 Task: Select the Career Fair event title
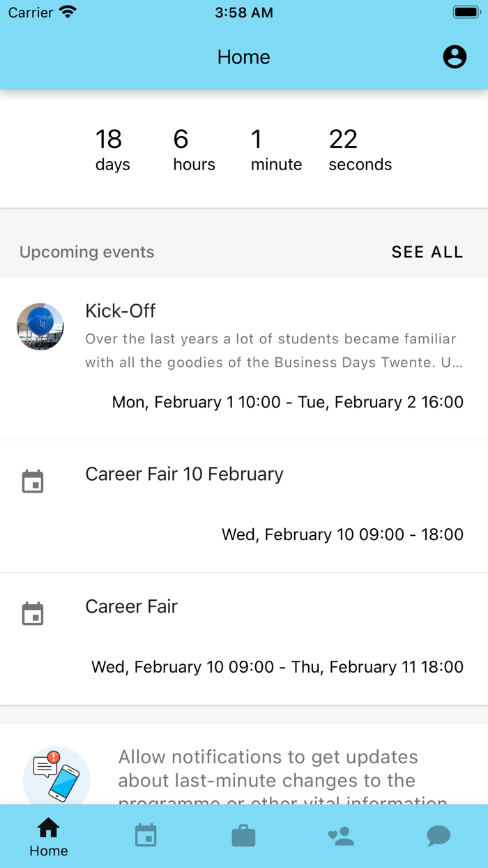click(131, 606)
